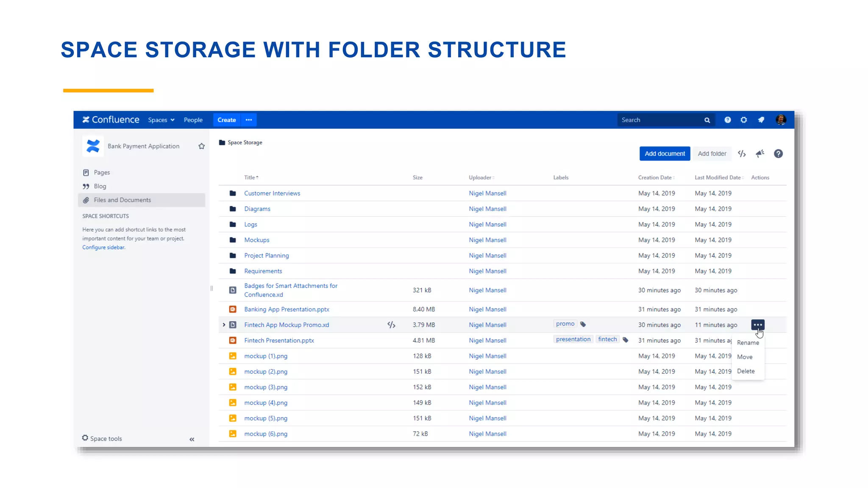The height and width of the screenshot is (488, 868).
Task: Open the mockup (5).png file
Action: pos(266,418)
